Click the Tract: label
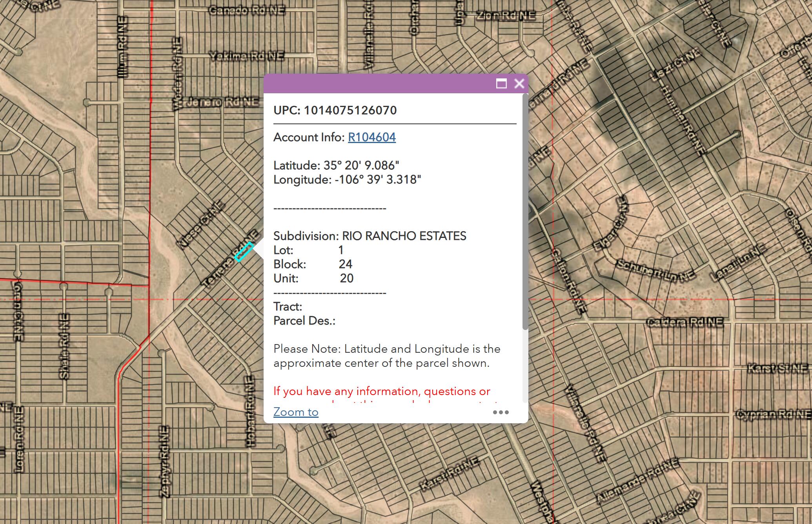Viewport: 812px width, 524px height. 288,306
